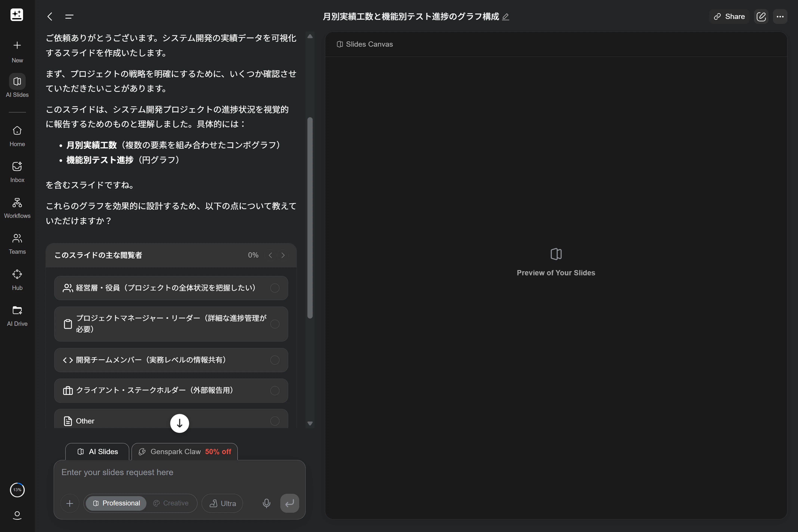The height and width of the screenshot is (532, 798).
Task: Select the 開発チームメンバー radio option
Action: (274, 360)
